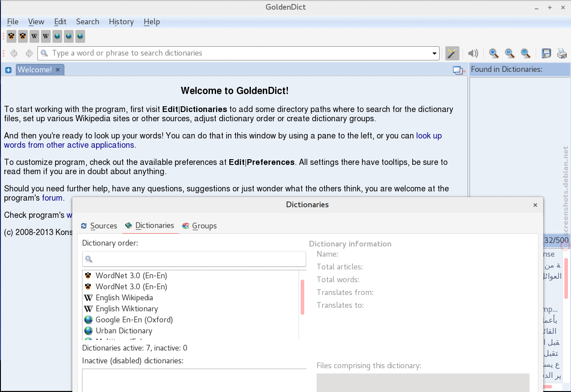This screenshot has width=571, height=392.
Task: Click the 'Dictionaries active: 7, inactive: 0' text
Action: (x=134, y=348)
